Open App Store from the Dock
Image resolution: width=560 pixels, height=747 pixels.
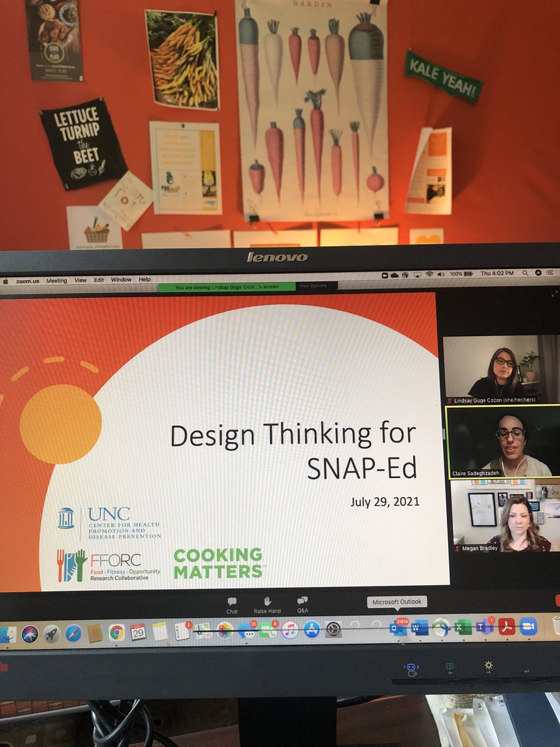pos(312,629)
